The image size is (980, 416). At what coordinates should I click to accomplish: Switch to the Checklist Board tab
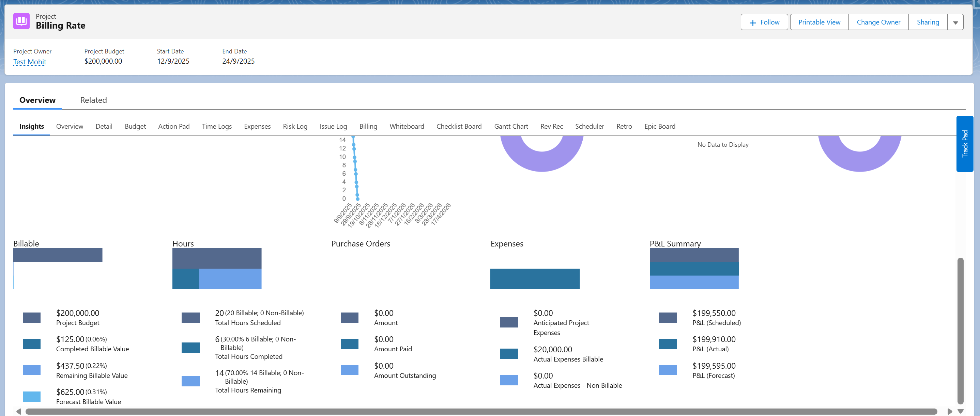(x=459, y=127)
